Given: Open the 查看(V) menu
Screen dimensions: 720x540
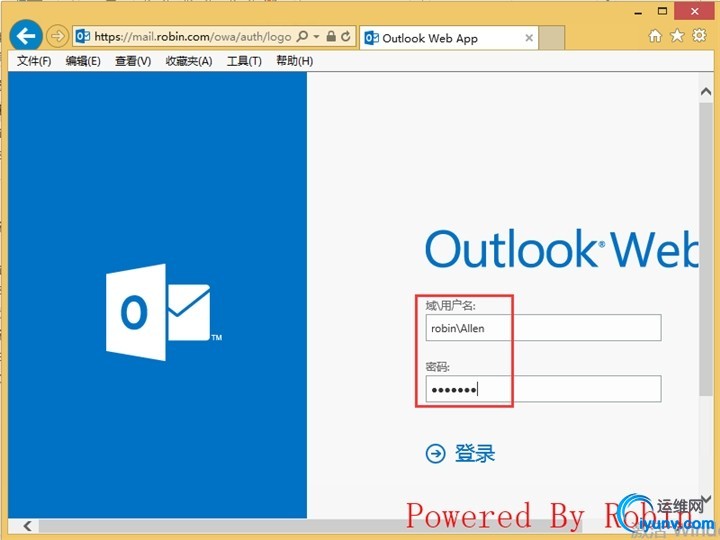Looking at the screenshot, I should click(133, 61).
